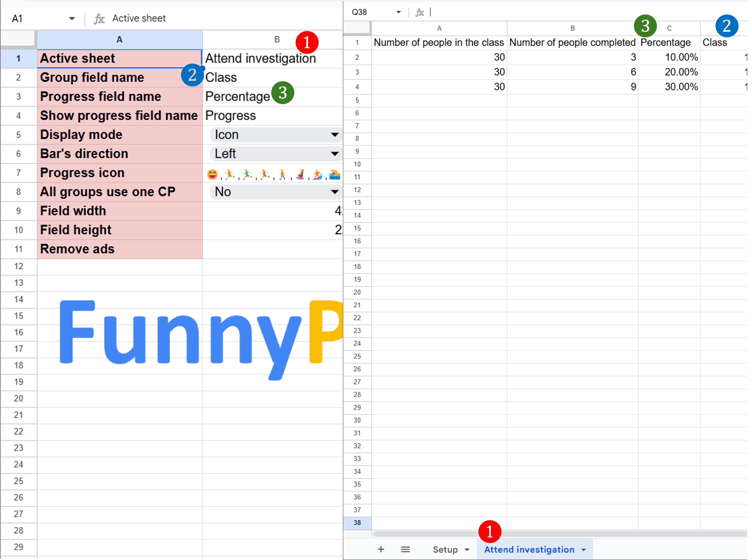Click the green numbered marker beside Percentage value
The width and height of the screenshot is (752, 560).
click(283, 93)
